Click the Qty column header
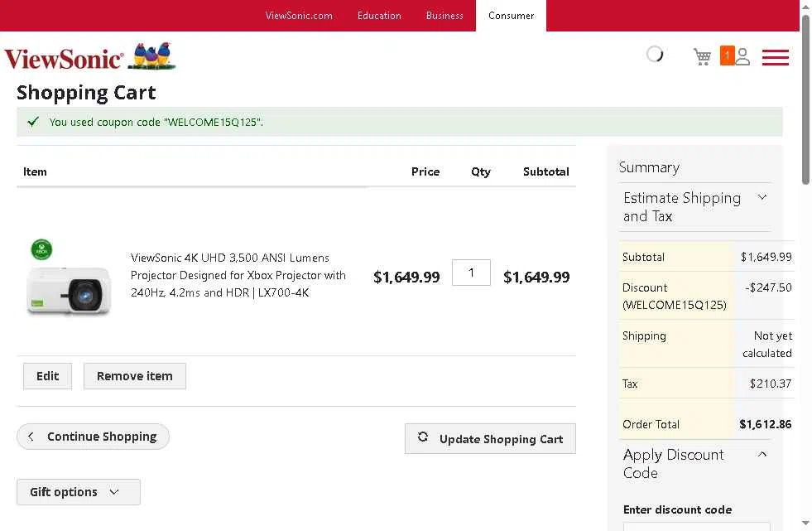812x531 pixels. pyautogui.click(x=481, y=172)
